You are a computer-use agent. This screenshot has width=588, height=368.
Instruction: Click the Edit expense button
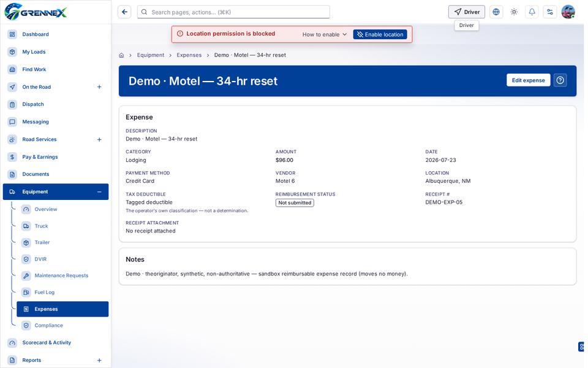pos(528,80)
